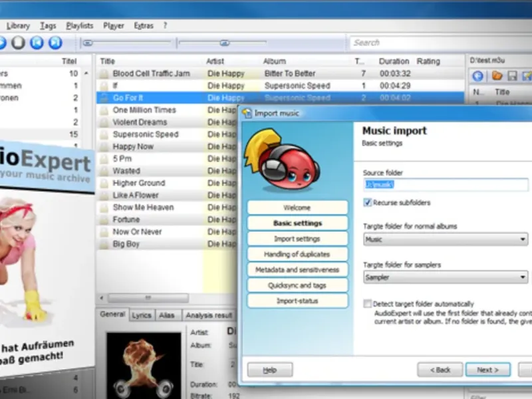Open the Tags menu
Image resolution: width=532 pixels, height=399 pixels.
point(48,26)
